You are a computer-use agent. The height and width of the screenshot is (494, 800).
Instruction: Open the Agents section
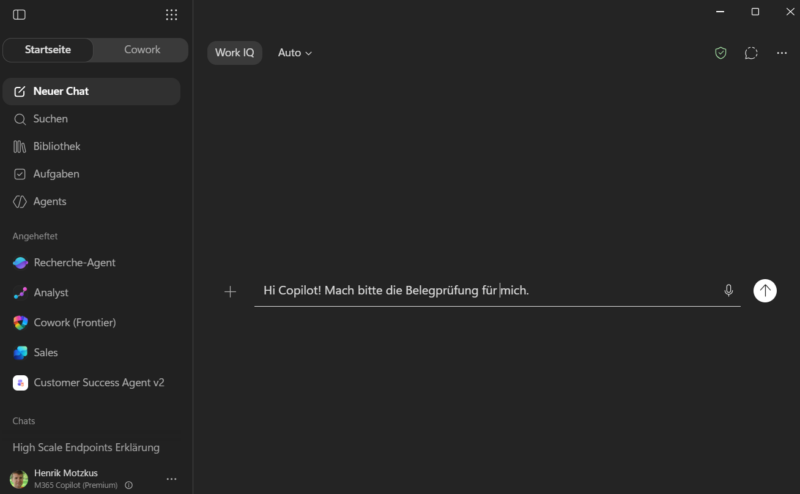[91, 202]
